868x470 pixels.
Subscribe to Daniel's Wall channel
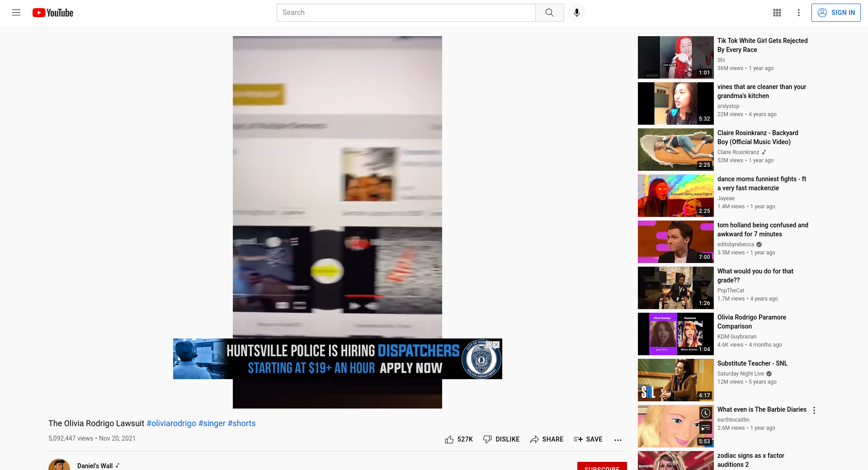602,466
